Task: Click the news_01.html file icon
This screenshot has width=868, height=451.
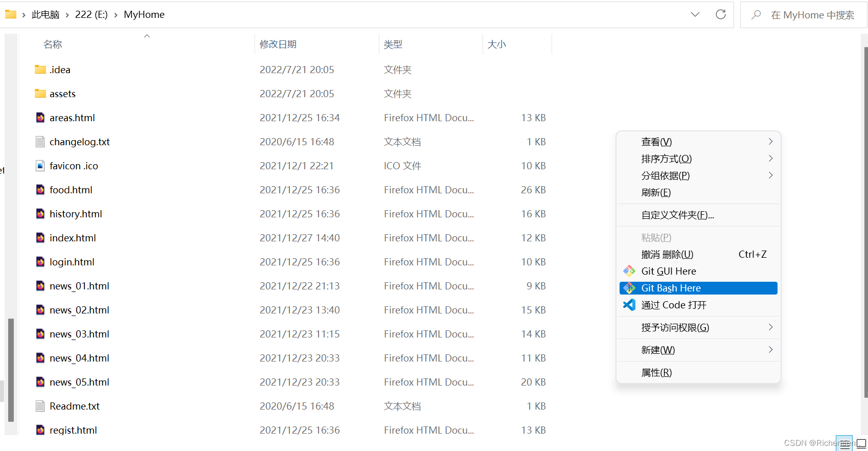Action: coord(40,286)
